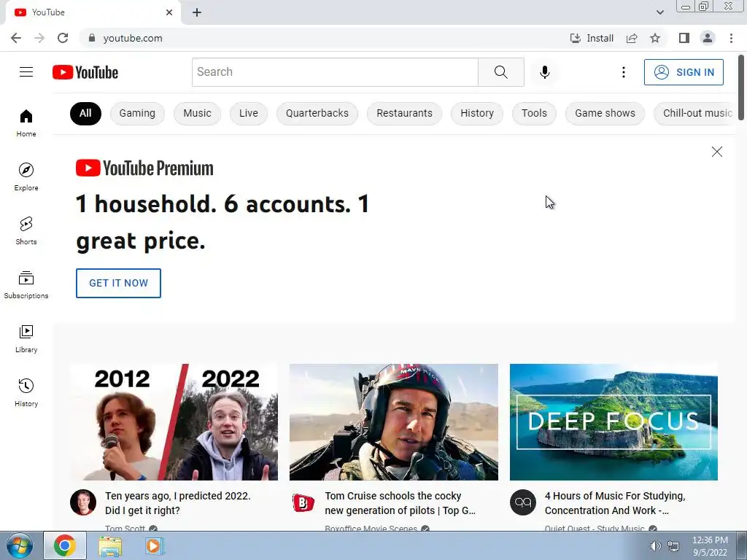
Task: Open Chrome three-dot menu
Action: point(731,38)
